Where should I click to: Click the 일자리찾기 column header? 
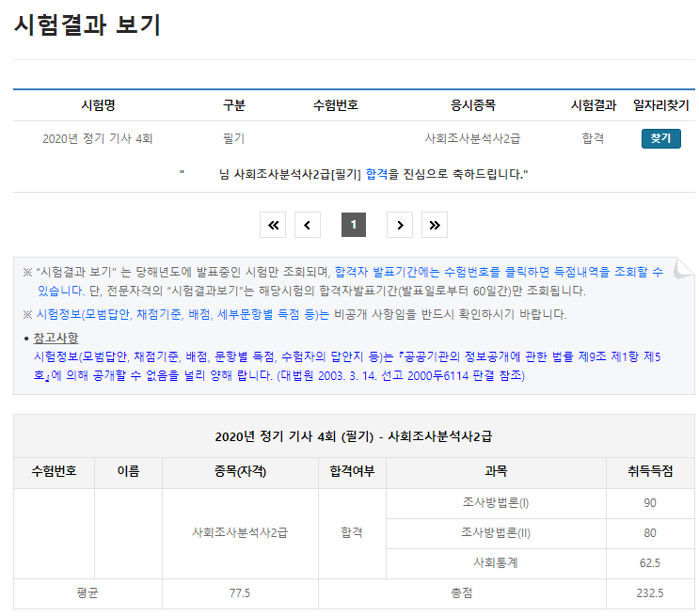click(661, 105)
